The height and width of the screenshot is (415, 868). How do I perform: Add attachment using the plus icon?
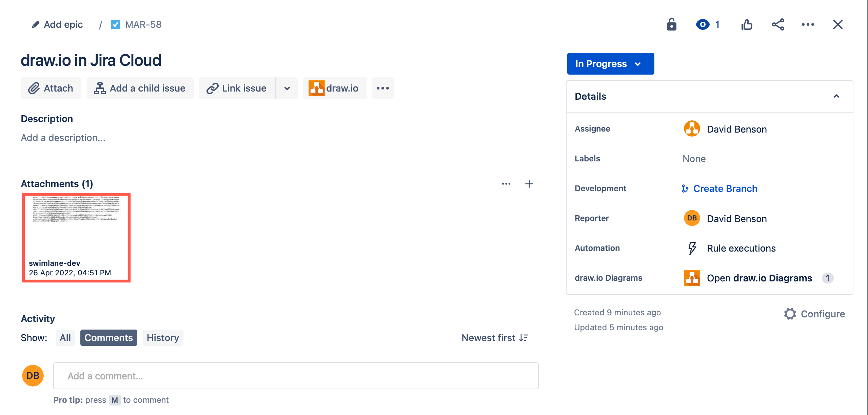click(x=529, y=183)
